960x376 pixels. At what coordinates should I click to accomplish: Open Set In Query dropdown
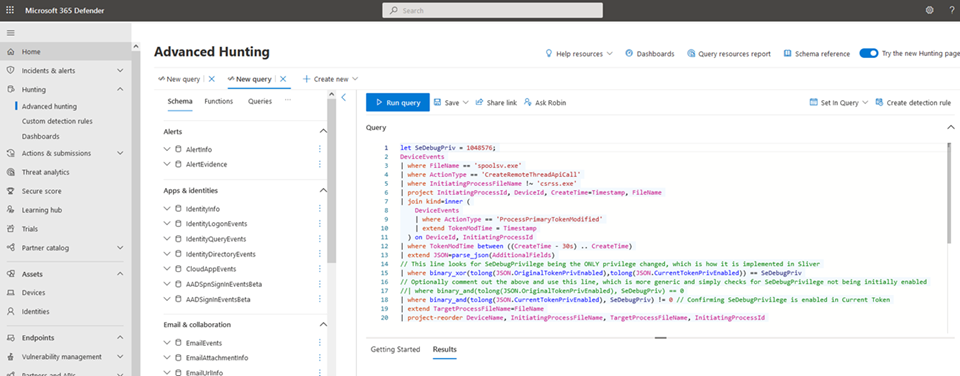click(839, 103)
